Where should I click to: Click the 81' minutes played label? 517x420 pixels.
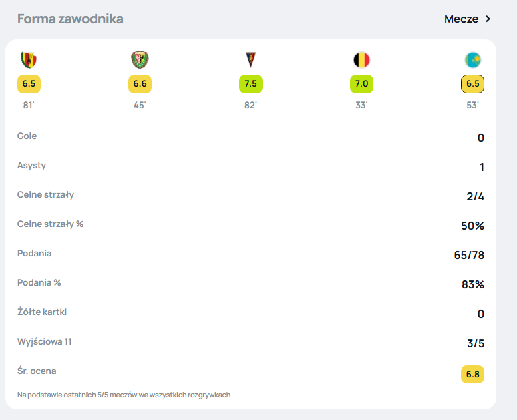coord(29,105)
